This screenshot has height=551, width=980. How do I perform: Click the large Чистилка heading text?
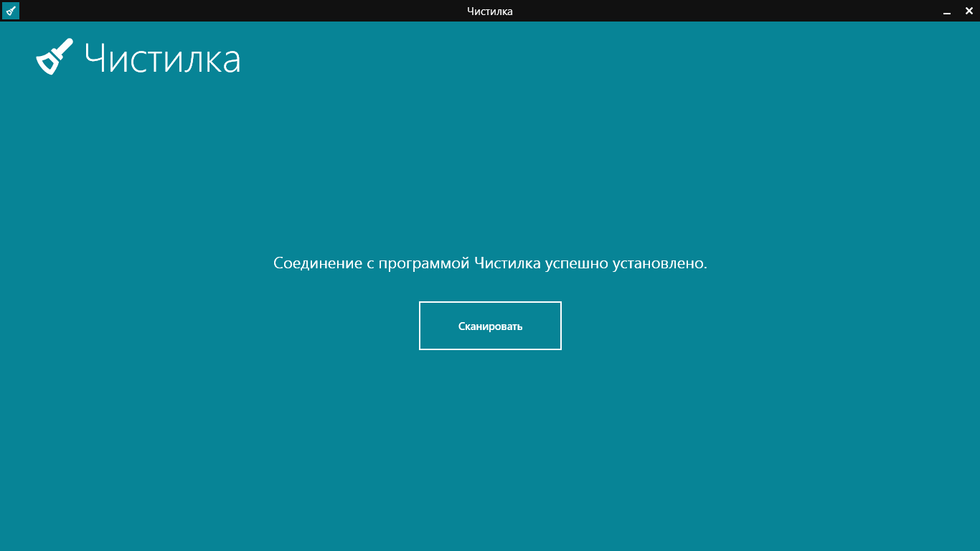click(x=162, y=59)
